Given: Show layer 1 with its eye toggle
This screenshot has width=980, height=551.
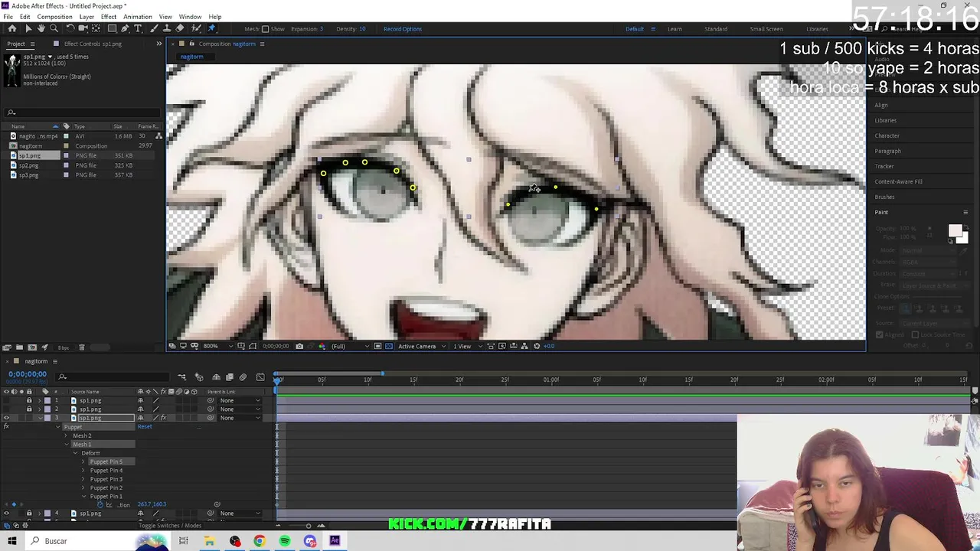Looking at the screenshot, I should [x=6, y=400].
